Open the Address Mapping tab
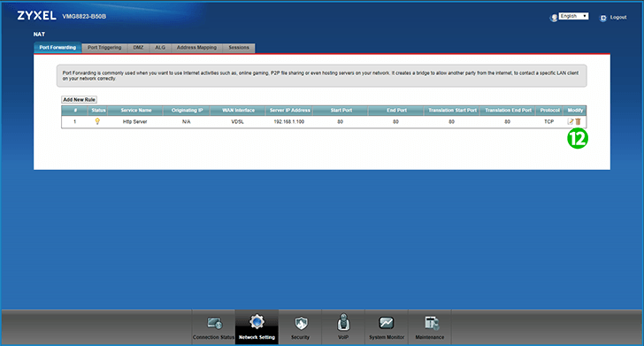The height and width of the screenshot is (346, 644). pos(196,48)
